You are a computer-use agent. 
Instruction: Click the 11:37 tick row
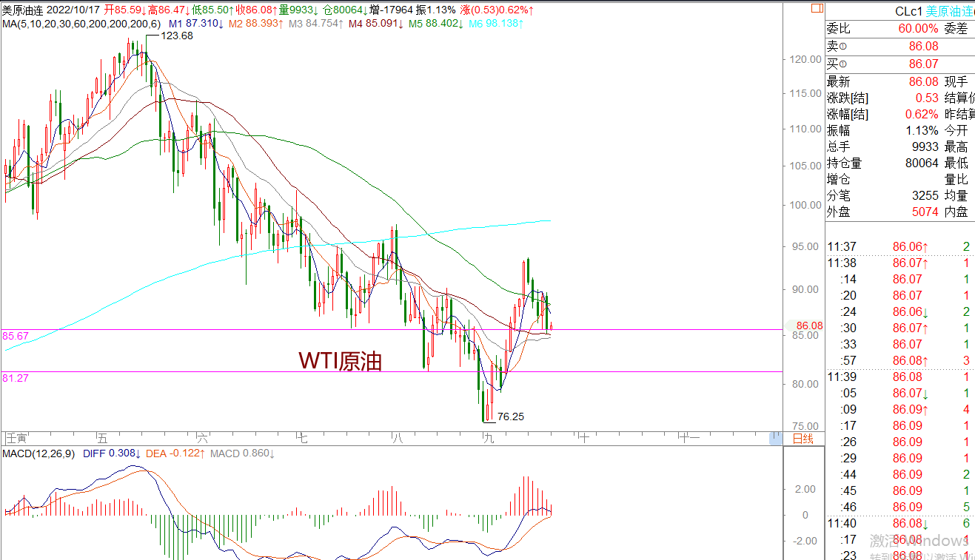(x=900, y=246)
